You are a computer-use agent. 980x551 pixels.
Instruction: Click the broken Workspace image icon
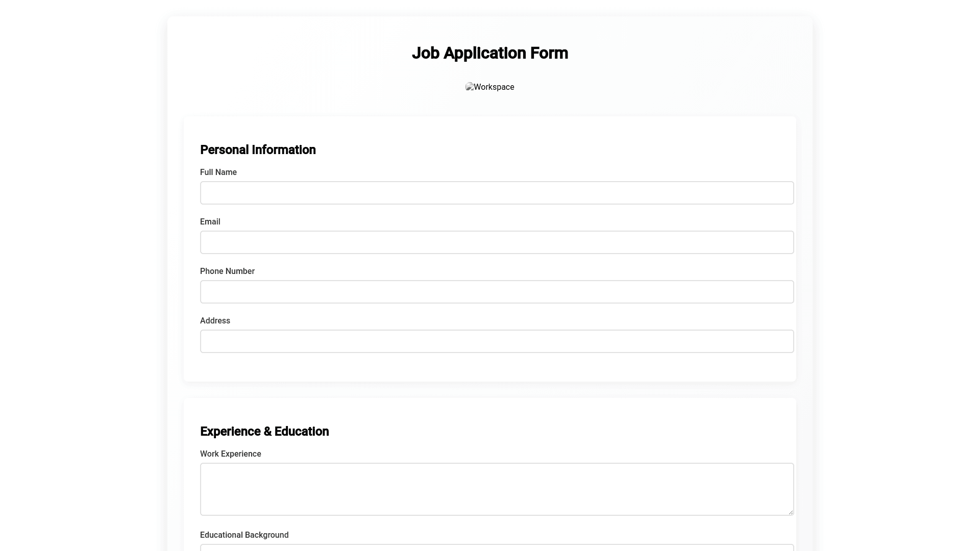point(470,87)
